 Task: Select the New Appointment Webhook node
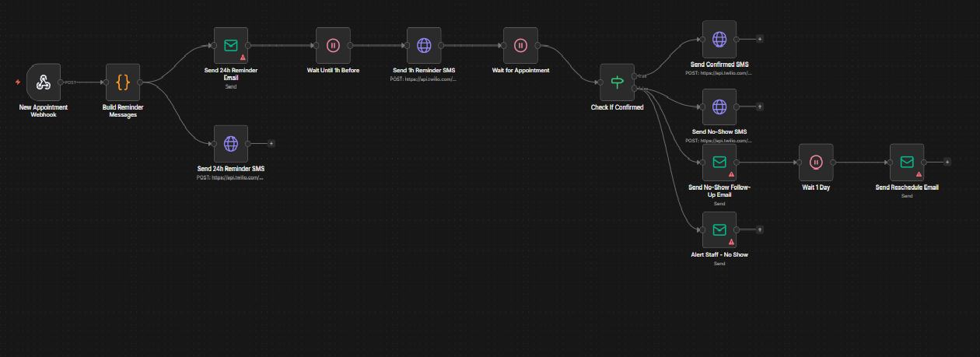point(43,82)
